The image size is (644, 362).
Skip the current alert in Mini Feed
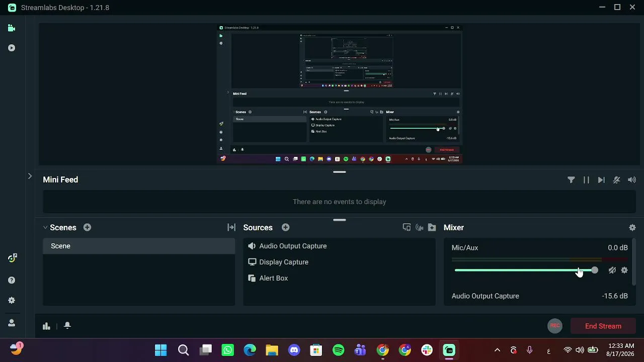[601, 179]
